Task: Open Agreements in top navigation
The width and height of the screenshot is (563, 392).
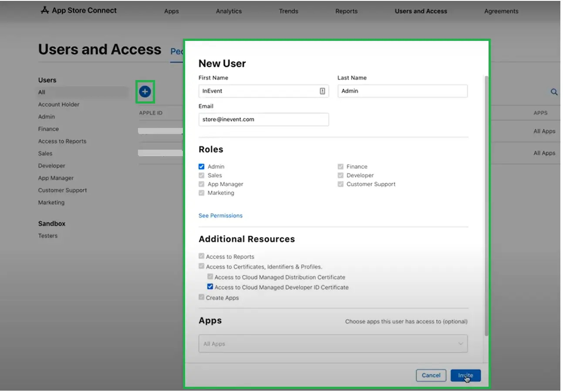Action: 501,11
